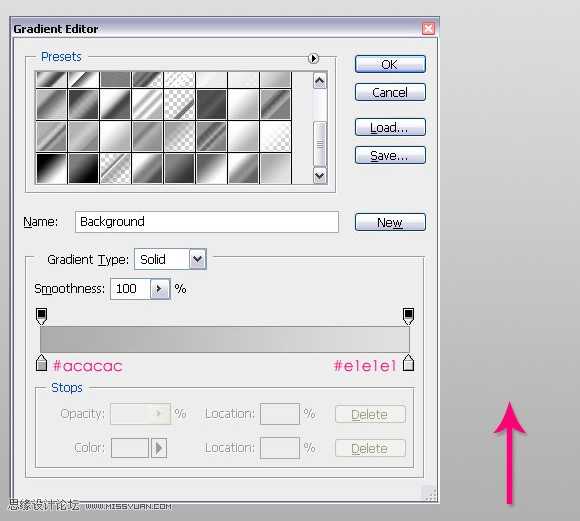The height and width of the screenshot is (521, 580).
Task: Focus the Name text field
Action: [207, 222]
